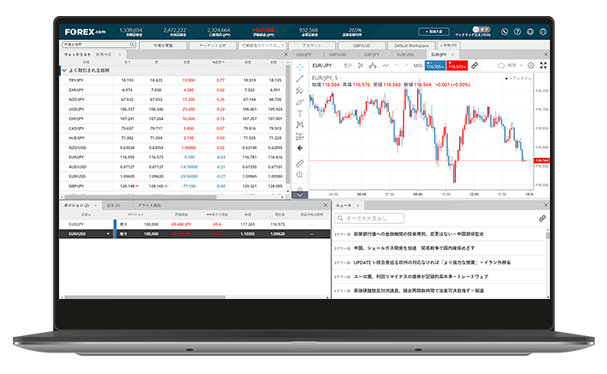
Task: Open the price alerts tab
Action: pyautogui.click(x=149, y=205)
